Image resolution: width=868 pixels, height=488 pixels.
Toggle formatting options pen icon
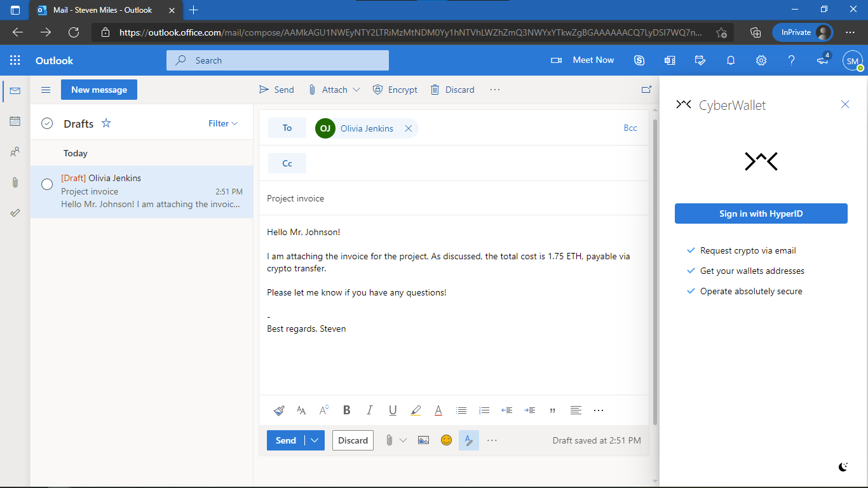pyautogui.click(x=469, y=440)
